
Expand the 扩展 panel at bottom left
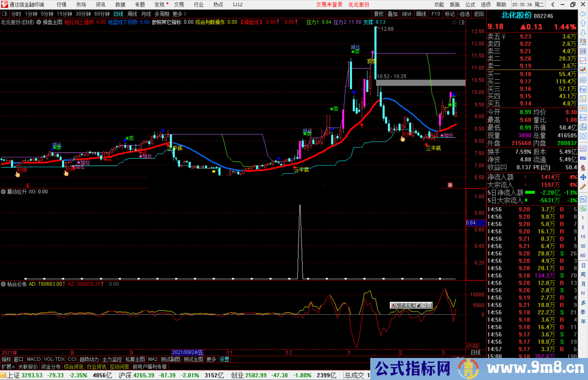point(8,367)
